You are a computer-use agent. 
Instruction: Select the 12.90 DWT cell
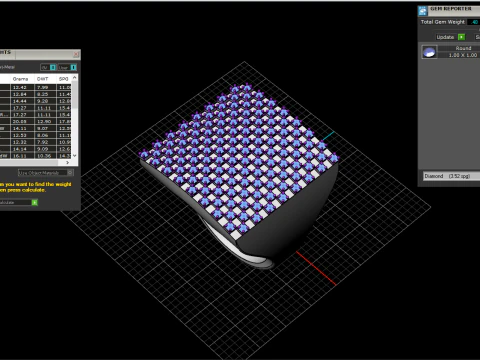tap(45, 122)
